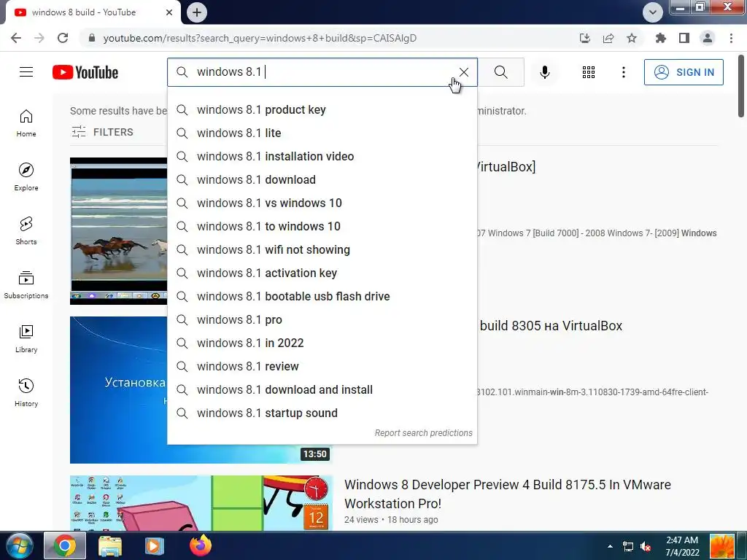747x560 pixels.
Task: Go to Home in the sidebar
Action: 26,123
